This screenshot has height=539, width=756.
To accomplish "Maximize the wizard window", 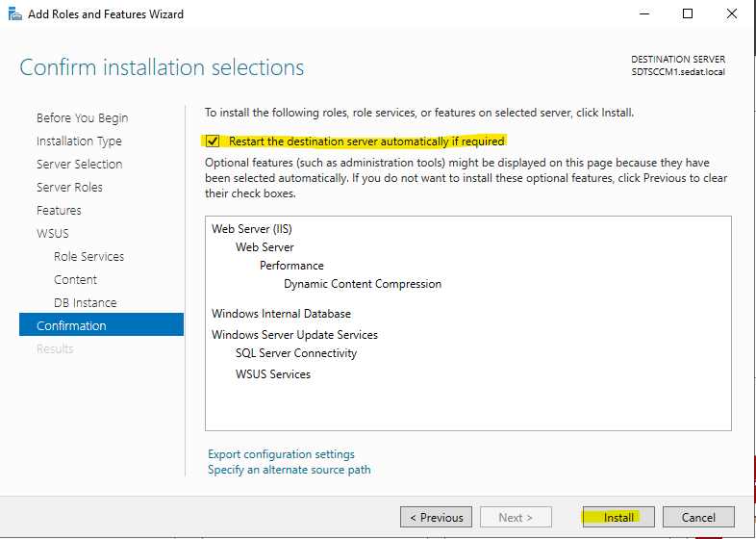I will (688, 14).
